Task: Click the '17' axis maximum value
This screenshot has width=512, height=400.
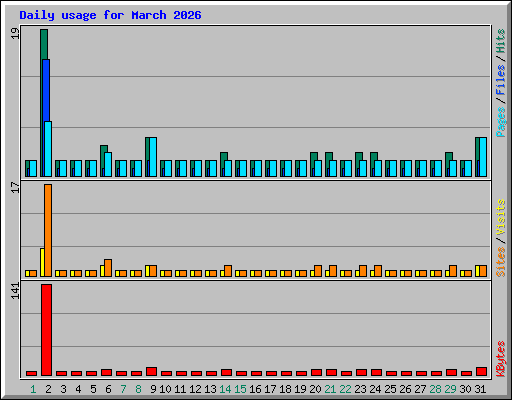Action: point(15,187)
